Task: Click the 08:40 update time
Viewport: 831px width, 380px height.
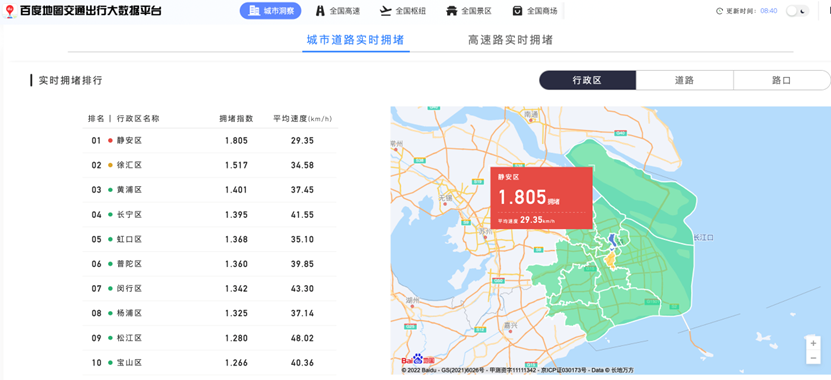Action: point(768,11)
